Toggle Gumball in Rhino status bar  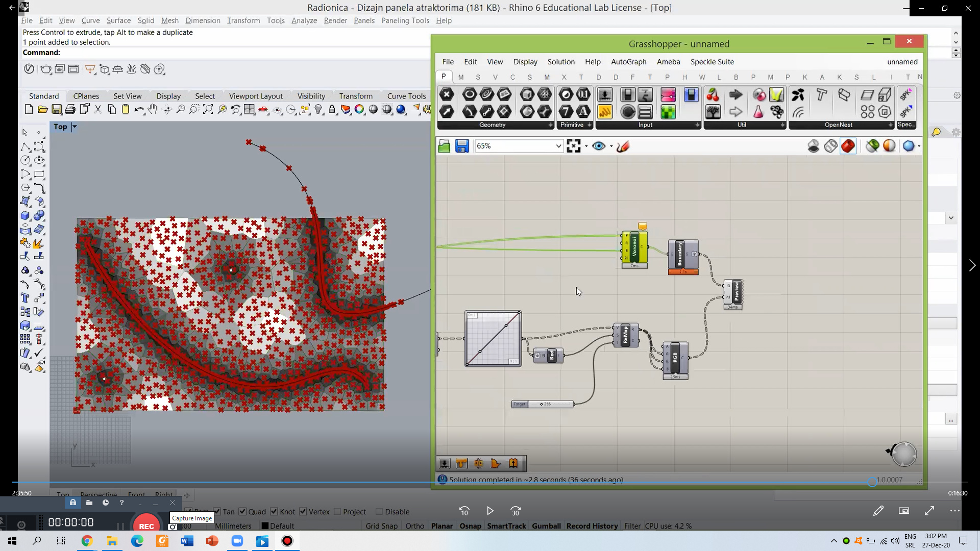[546, 526]
